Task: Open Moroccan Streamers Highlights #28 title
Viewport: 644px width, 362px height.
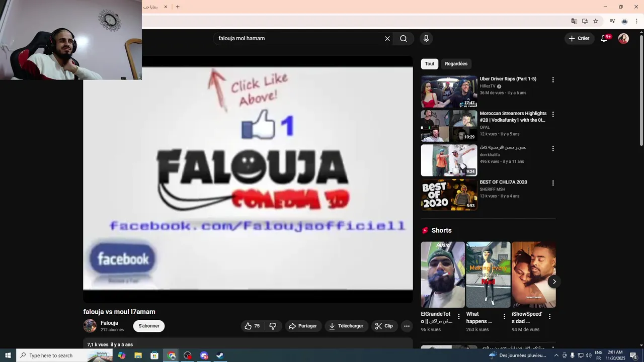Action: pyautogui.click(x=513, y=117)
